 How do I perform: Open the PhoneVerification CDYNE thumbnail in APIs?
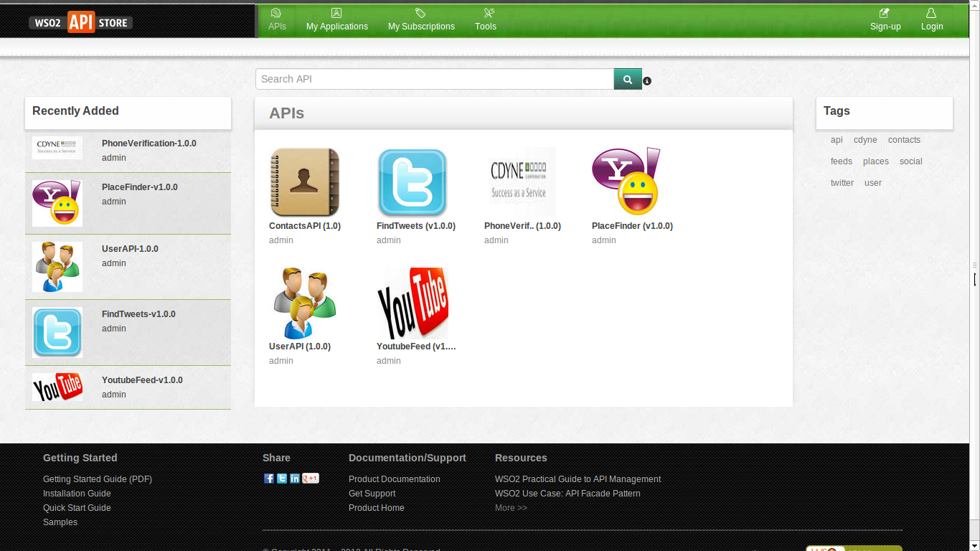[520, 182]
